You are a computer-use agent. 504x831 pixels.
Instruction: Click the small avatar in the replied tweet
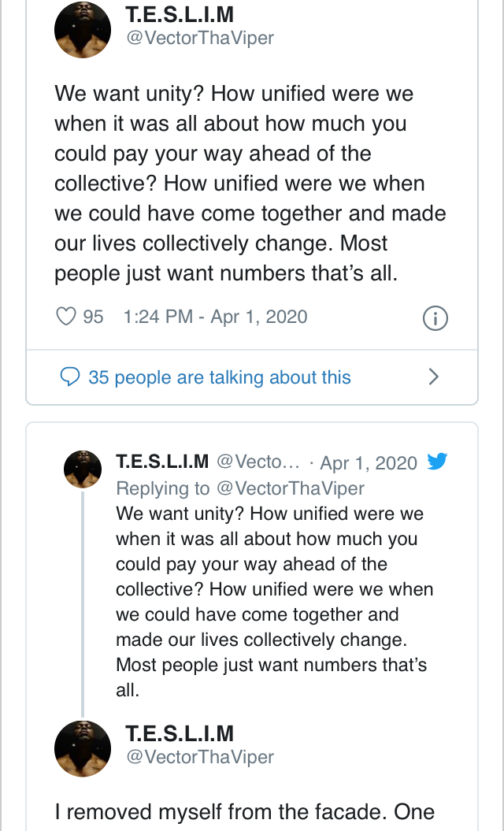pos(82,469)
